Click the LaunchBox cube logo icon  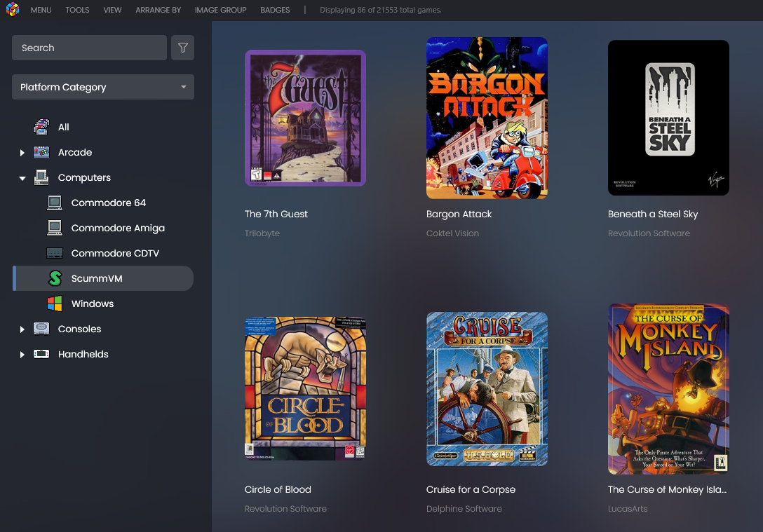(x=13, y=9)
